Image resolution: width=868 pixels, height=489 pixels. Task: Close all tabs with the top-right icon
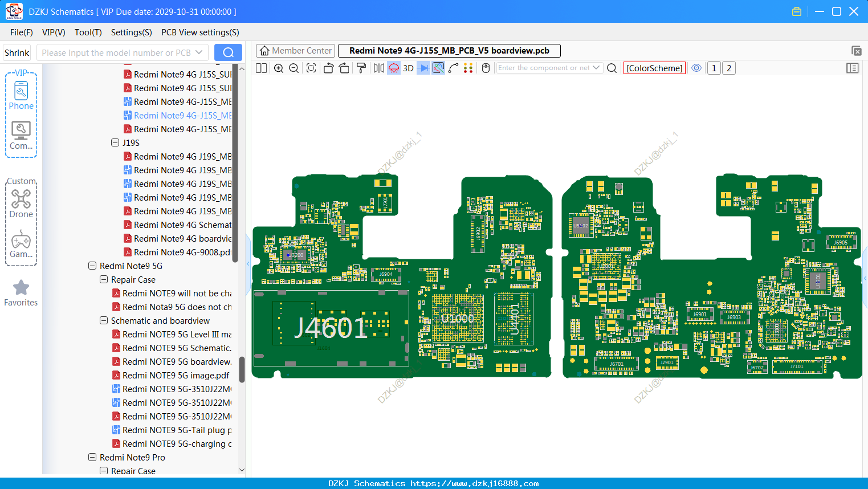click(856, 51)
